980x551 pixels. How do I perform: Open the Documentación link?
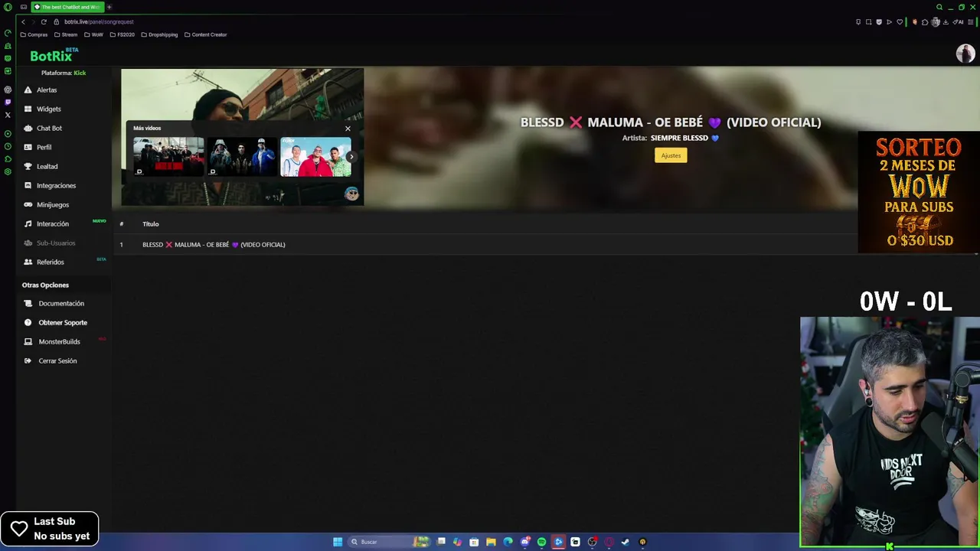pyautogui.click(x=61, y=303)
